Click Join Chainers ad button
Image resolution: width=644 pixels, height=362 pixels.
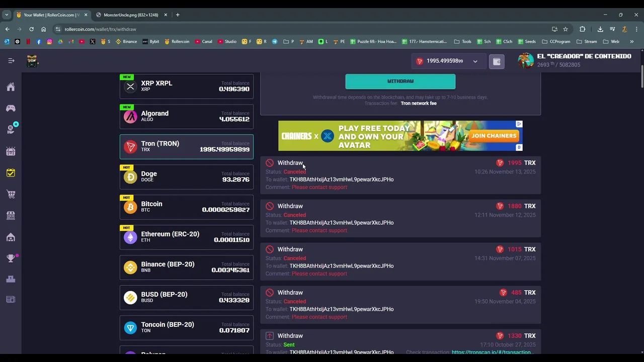click(494, 136)
